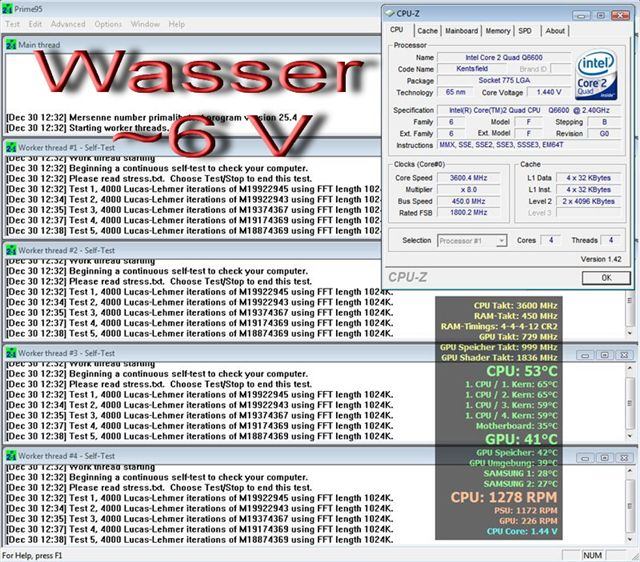The height and width of the screenshot is (562, 640).
Task: Click the Package value Socket 775 LGA
Action: [504, 80]
